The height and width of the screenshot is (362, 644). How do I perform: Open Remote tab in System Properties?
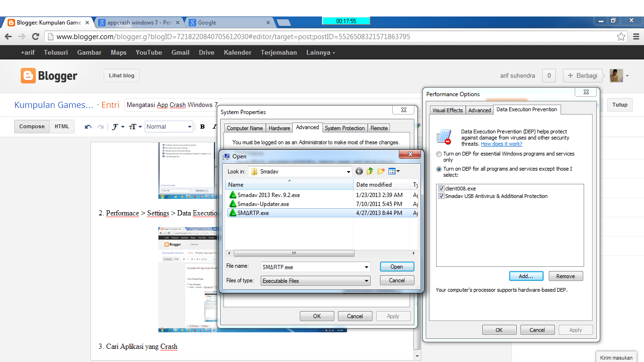coord(379,128)
